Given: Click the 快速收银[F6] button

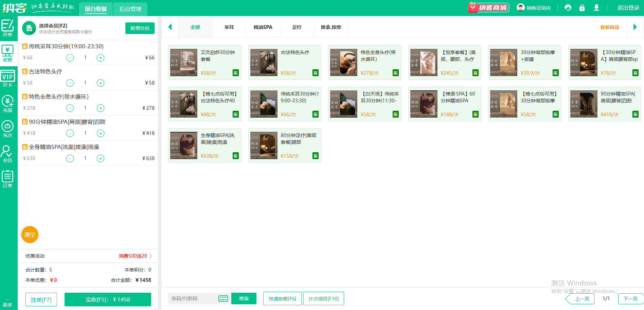Looking at the screenshot, I should tap(282, 298).
